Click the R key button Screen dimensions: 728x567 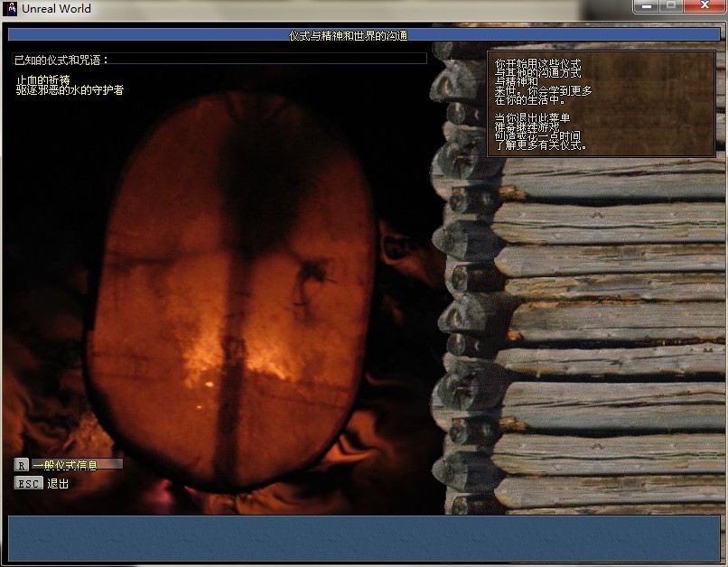tap(22, 465)
